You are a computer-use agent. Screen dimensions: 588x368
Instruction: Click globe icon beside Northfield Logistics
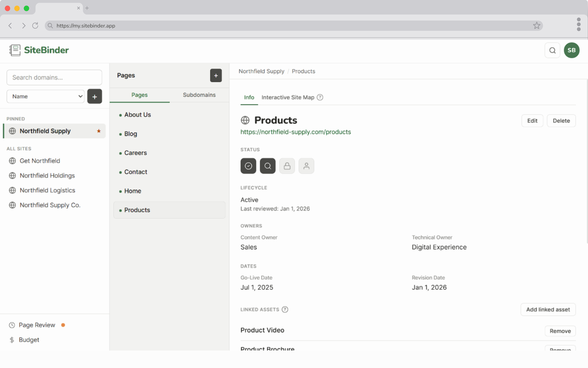[12, 190]
